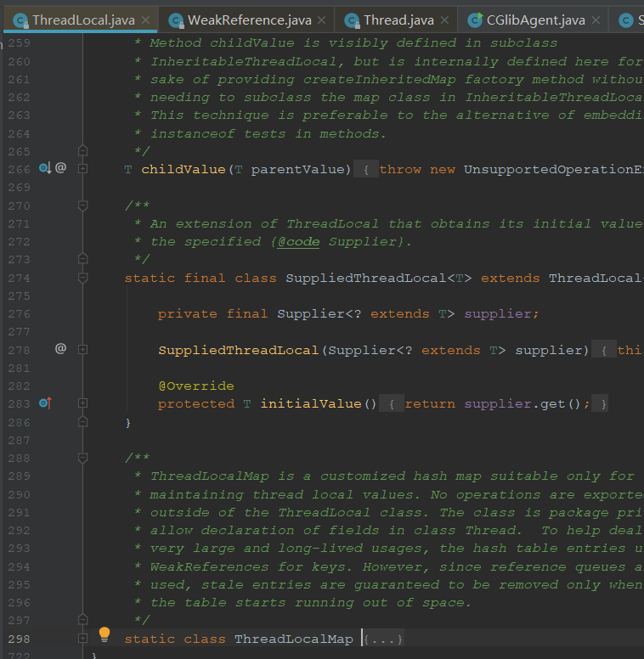Click the supplier field name on line 276
The height and width of the screenshot is (659, 644).
pos(498,314)
